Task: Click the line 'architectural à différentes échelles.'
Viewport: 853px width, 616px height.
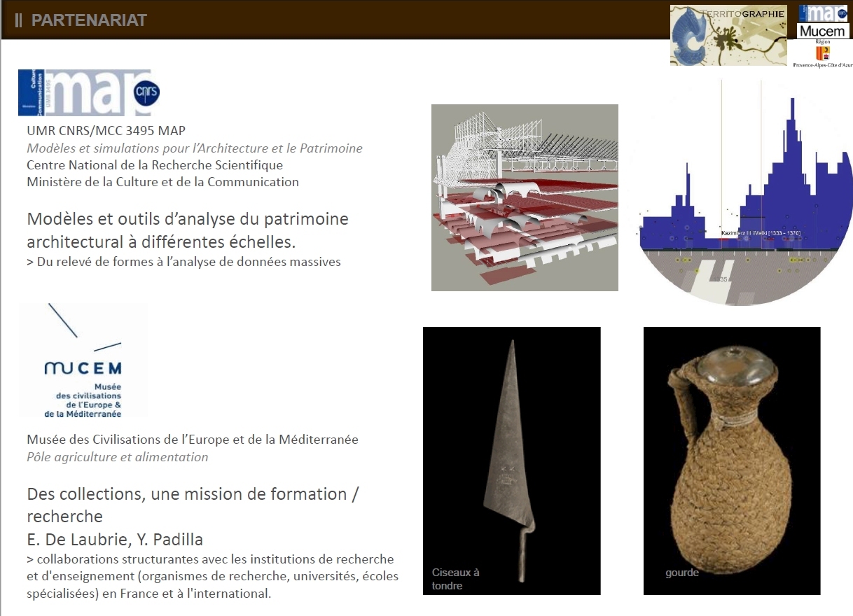Action: (x=161, y=242)
